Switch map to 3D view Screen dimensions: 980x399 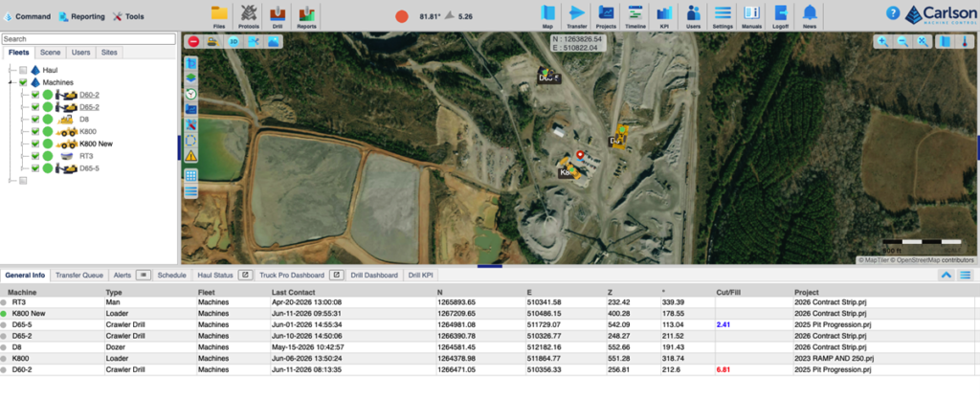pyautogui.click(x=234, y=42)
